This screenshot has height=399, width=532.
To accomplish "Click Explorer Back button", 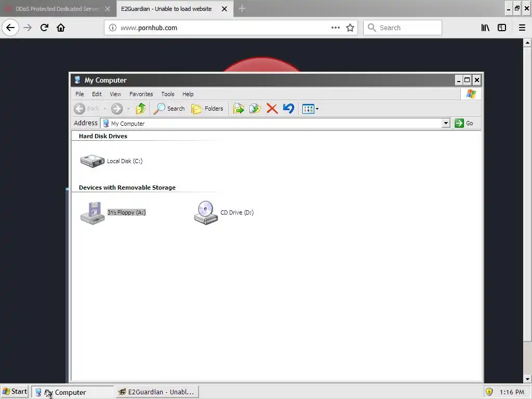I will tap(87, 109).
